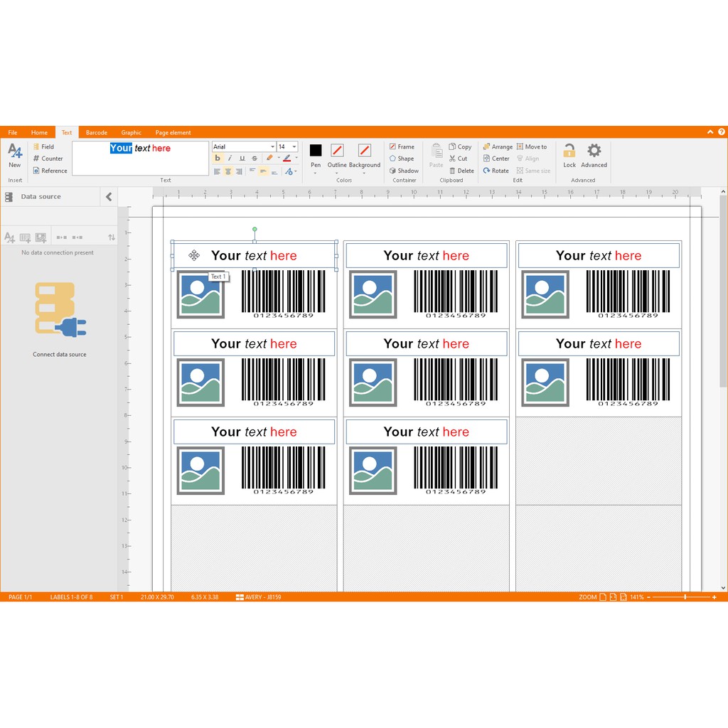The height and width of the screenshot is (728, 728).
Task: Toggle italic formatting
Action: pos(230,159)
